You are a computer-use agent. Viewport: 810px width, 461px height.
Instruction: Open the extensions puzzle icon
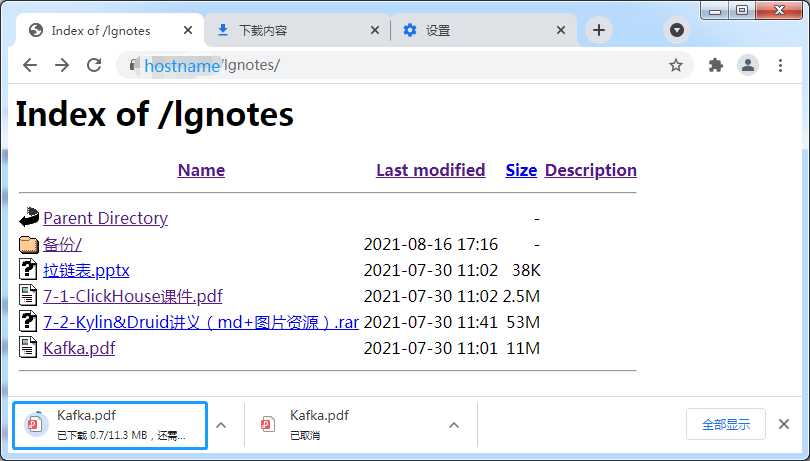click(715, 65)
